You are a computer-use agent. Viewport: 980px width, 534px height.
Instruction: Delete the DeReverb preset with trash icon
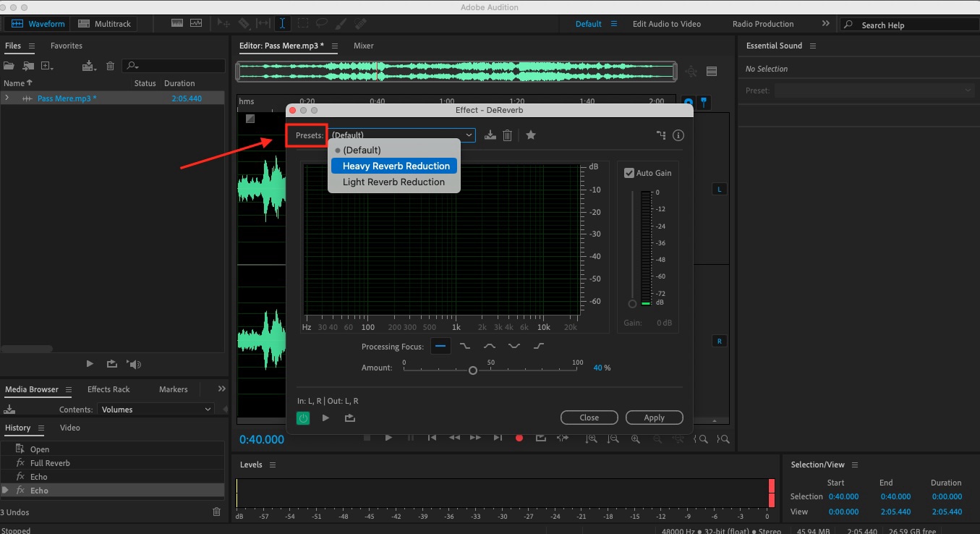tap(508, 135)
